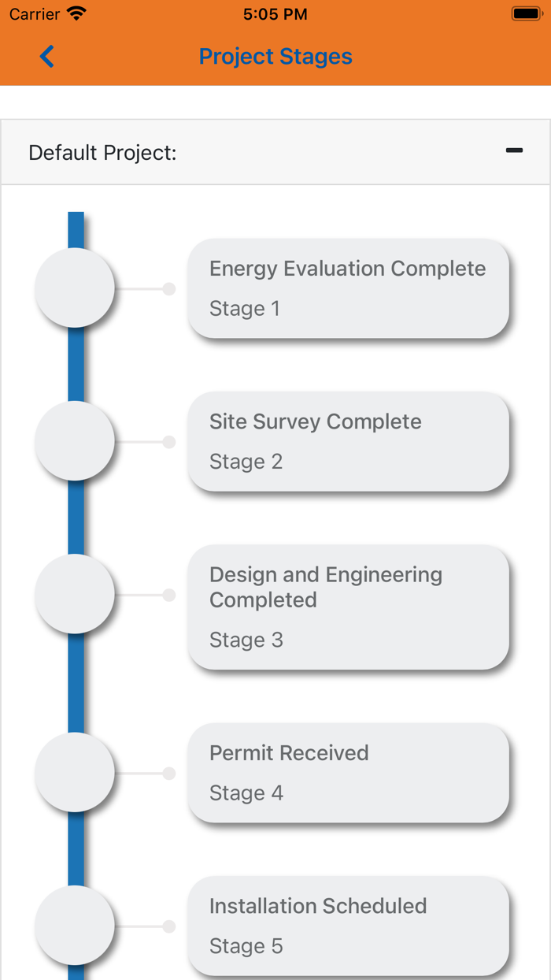Select the Stage 3 timeline circle
Screen dimensions: 551x980
point(75,594)
